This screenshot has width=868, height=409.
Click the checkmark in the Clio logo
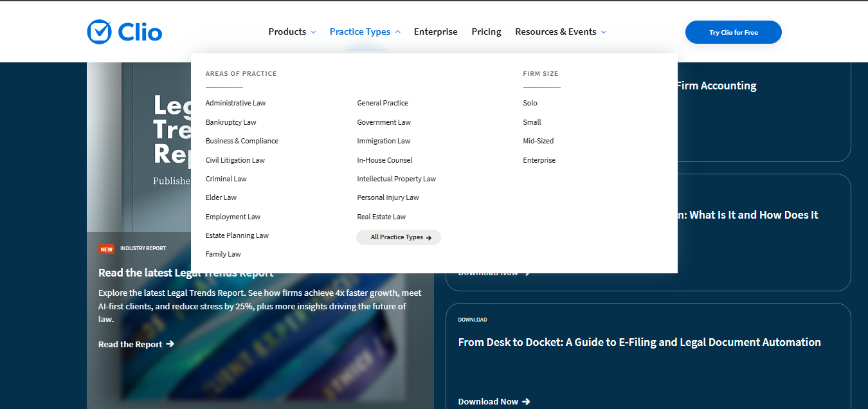98,31
